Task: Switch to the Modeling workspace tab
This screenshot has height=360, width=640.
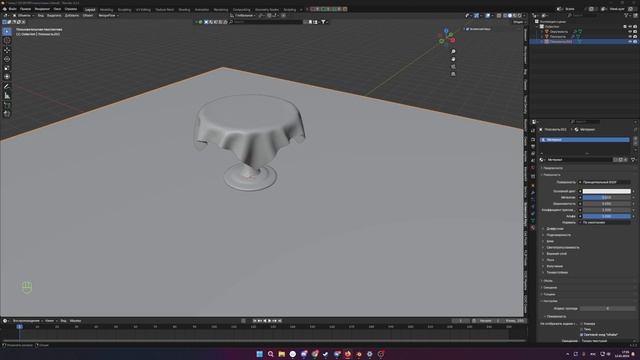Action: [x=107, y=9]
